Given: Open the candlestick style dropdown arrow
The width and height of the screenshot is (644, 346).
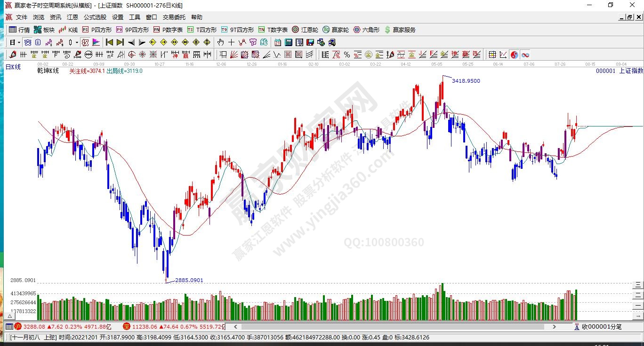Looking at the screenshot, I should click(x=77, y=42).
